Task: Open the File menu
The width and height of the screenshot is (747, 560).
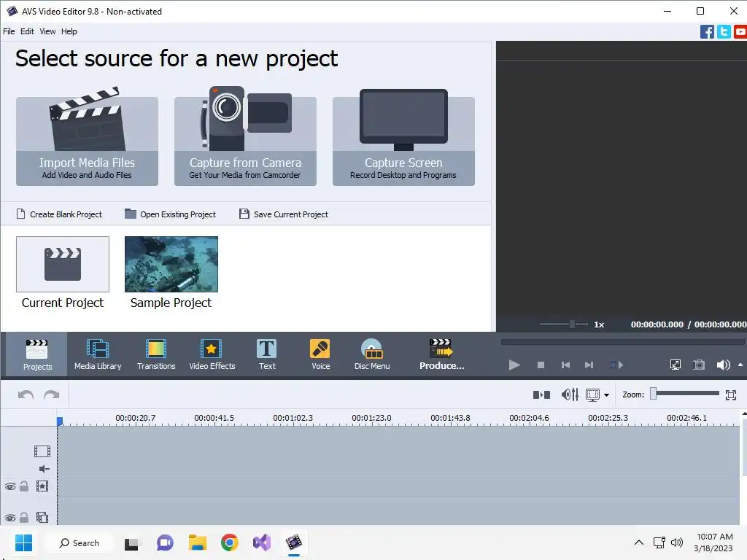Action: pos(9,31)
